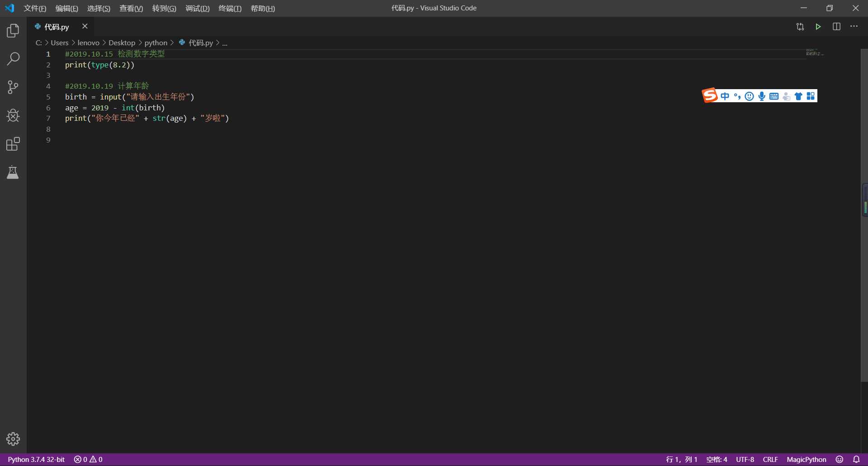The width and height of the screenshot is (868, 466).
Task: Click the birth = input line
Action: click(130, 97)
